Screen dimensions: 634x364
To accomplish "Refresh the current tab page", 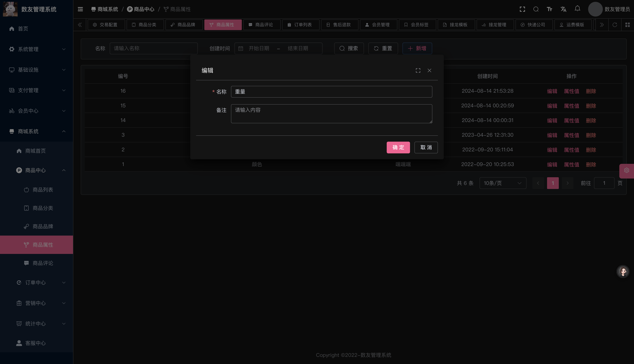I will 615,25.
